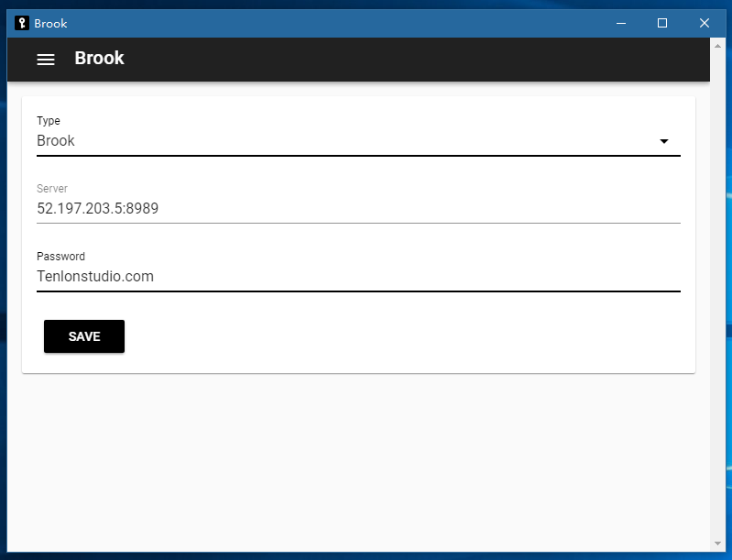Click the scrollbar up arrow
The image size is (732, 560).
(x=717, y=46)
